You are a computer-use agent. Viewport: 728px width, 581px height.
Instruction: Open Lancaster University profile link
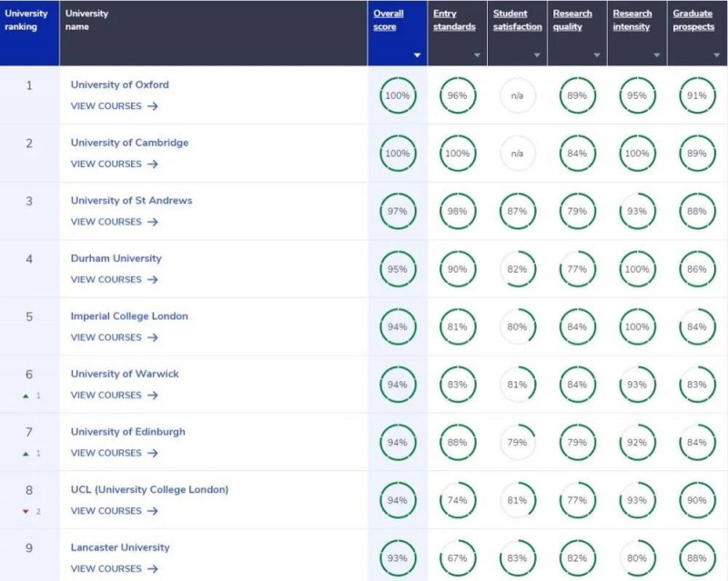120,547
